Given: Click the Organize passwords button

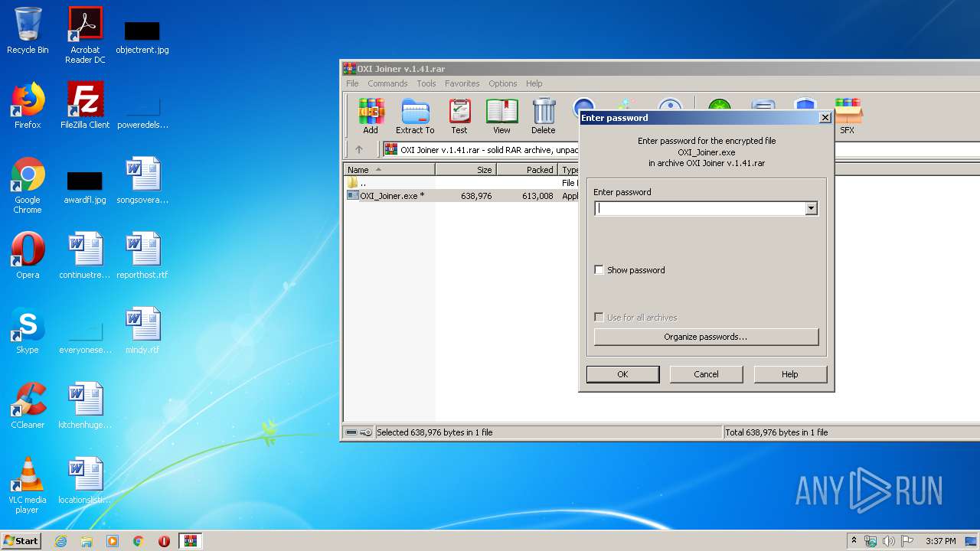Looking at the screenshot, I should tap(706, 337).
